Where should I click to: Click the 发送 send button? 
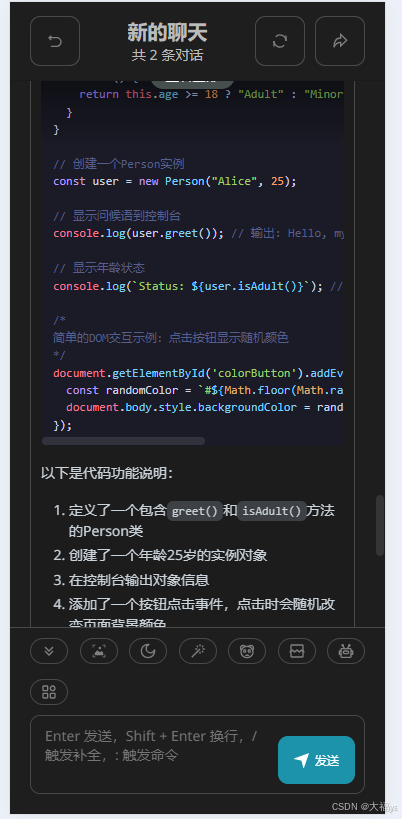[316, 760]
